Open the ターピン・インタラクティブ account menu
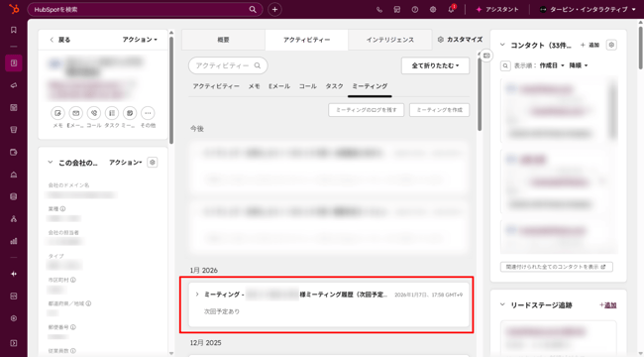This screenshot has height=357, width=644. (x=588, y=10)
